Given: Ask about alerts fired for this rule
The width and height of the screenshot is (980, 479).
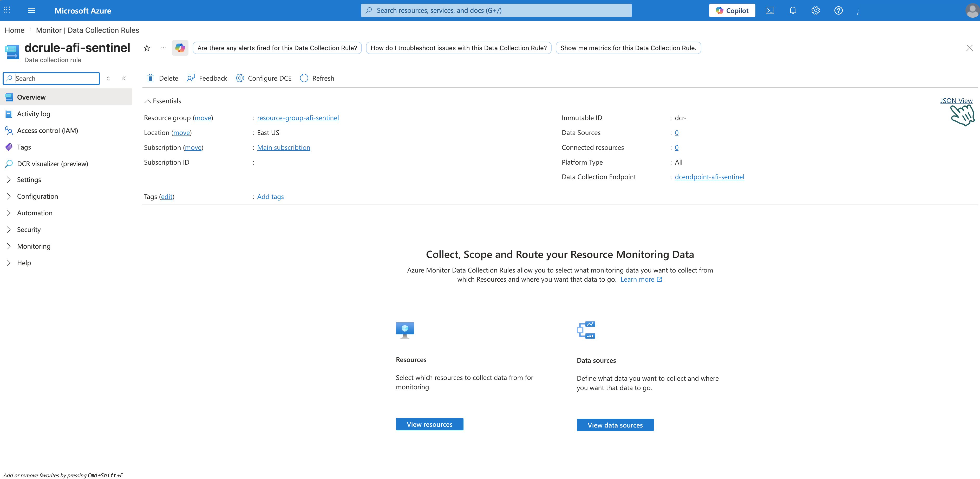Looking at the screenshot, I should coord(277,48).
